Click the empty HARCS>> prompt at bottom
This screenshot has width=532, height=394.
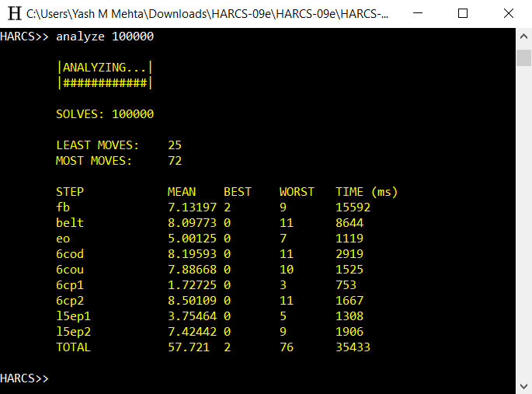coord(24,378)
